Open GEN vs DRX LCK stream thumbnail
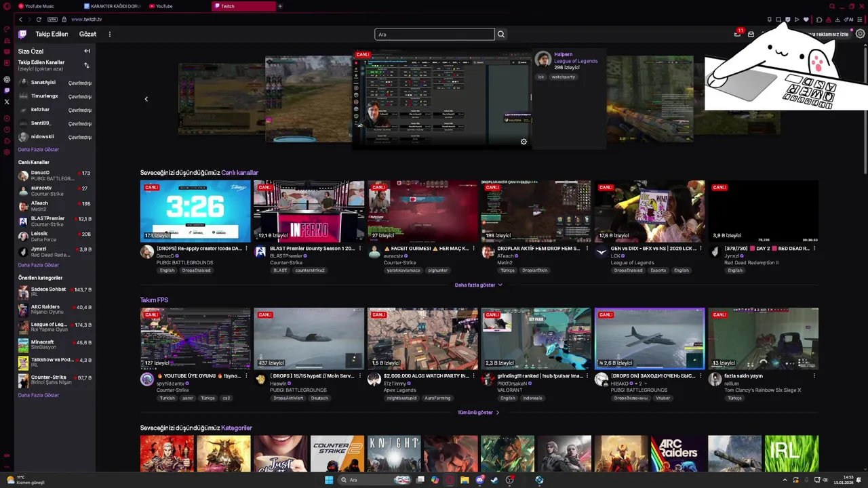This screenshot has width=868, height=488. pos(650,211)
